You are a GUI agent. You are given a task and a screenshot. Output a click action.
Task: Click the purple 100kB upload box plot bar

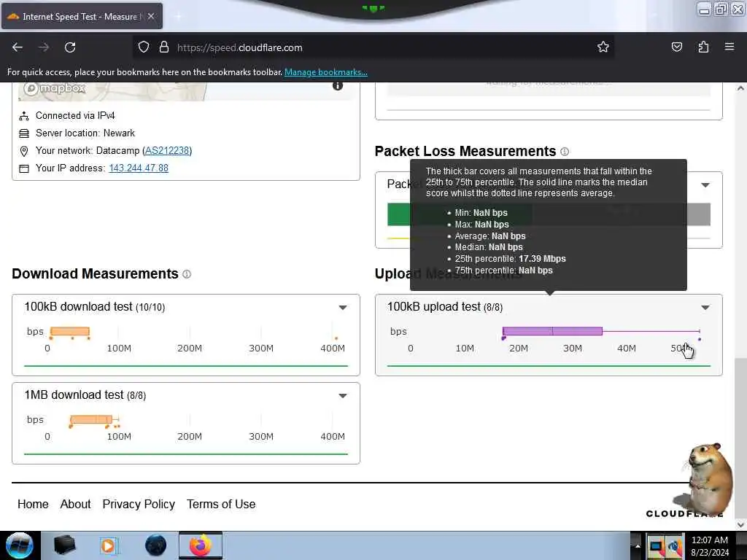pyautogui.click(x=552, y=331)
